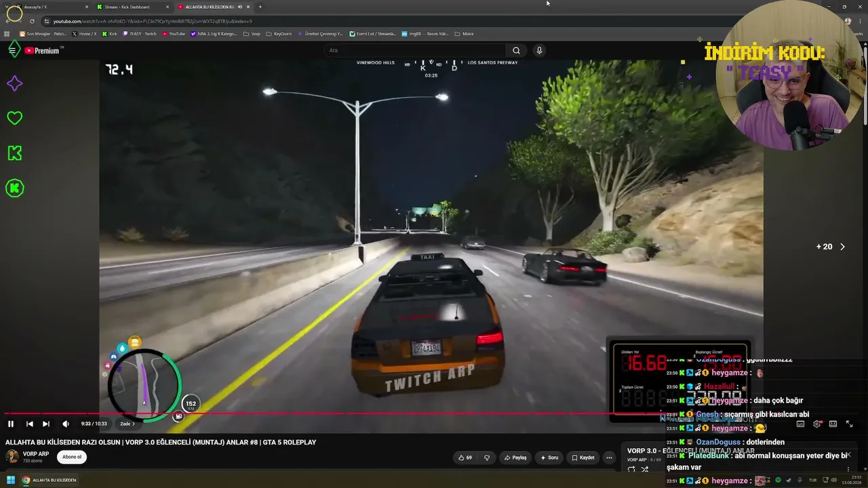Open more actions ellipsis menu
The height and width of the screenshot is (488, 868).
[609, 457]
